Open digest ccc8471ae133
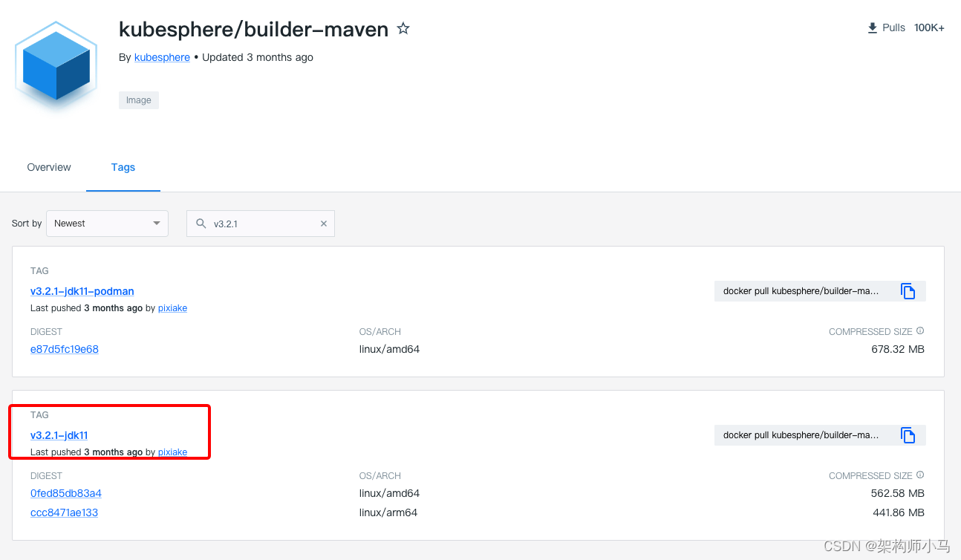Screen dimensions: 961x560 (x=64, y=512)
